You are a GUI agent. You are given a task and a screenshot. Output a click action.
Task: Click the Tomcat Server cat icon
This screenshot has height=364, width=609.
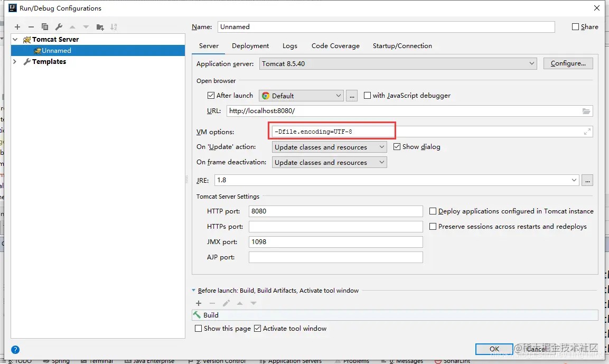(27, 40)
